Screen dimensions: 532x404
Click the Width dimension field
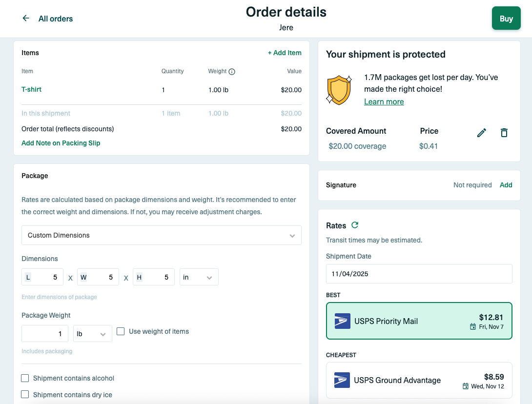(x=98, y=277)
